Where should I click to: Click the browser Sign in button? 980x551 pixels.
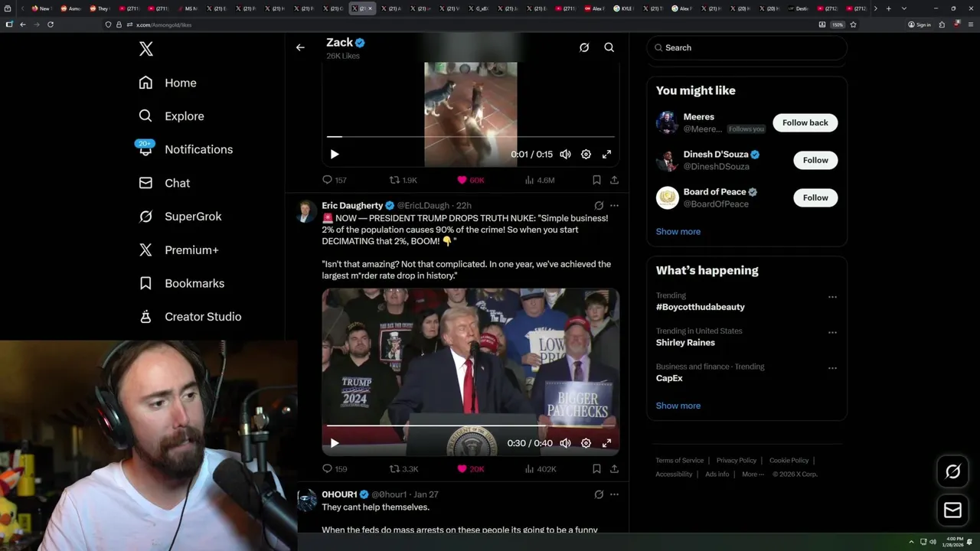coord(920,24)
